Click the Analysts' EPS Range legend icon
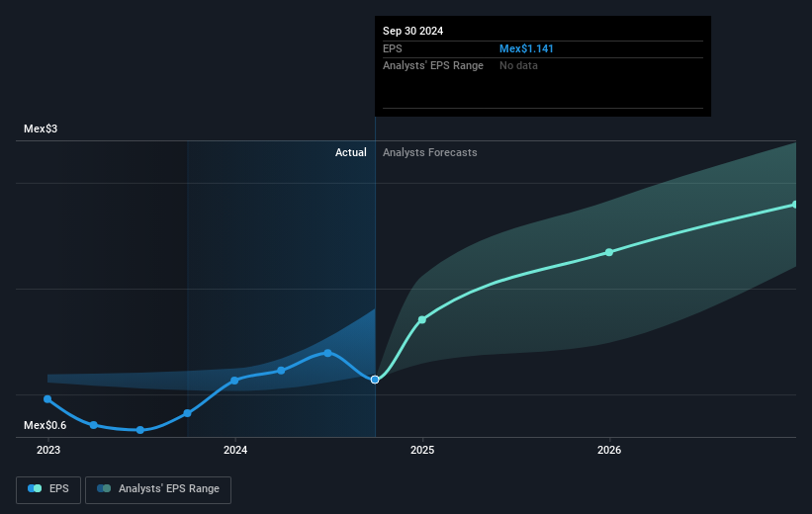The width and height of the screenshot is (812, 514). [x=104, y=488]
